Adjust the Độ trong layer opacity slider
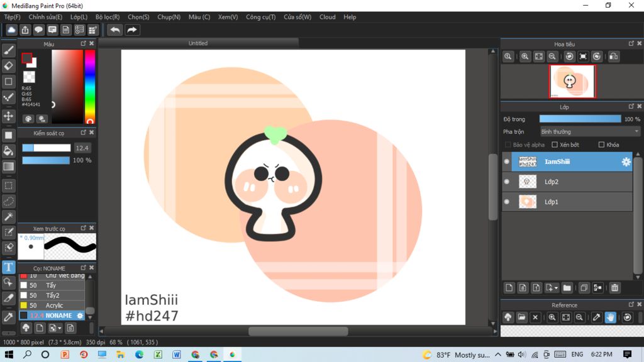The image size is (644, 362). coord(580,119)
